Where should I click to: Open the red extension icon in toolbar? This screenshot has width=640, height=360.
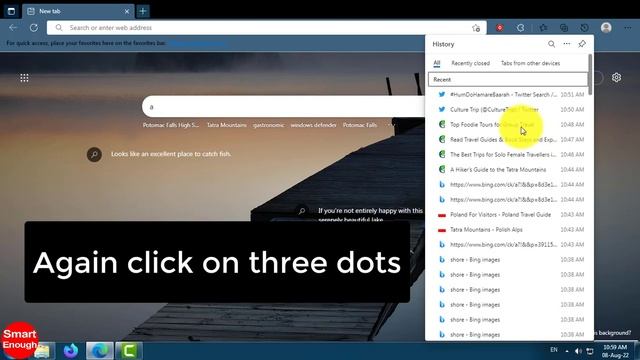tap(500, 28)
